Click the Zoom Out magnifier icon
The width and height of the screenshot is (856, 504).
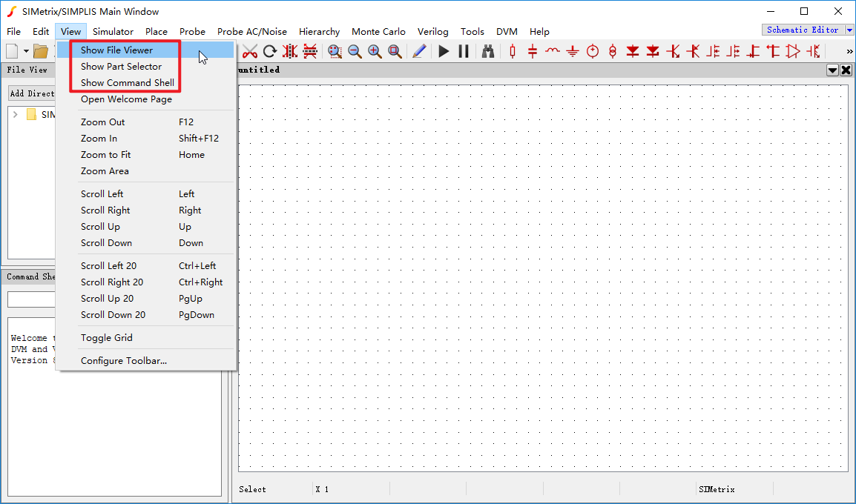tap(355, 51)
